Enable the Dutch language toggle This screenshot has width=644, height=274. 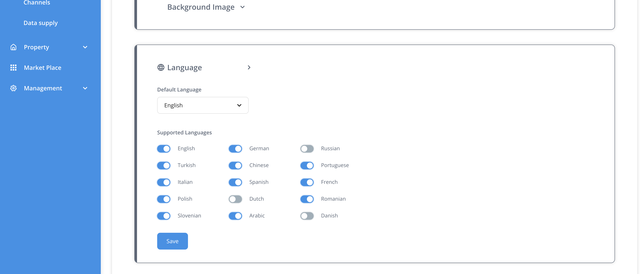point(235,199)
